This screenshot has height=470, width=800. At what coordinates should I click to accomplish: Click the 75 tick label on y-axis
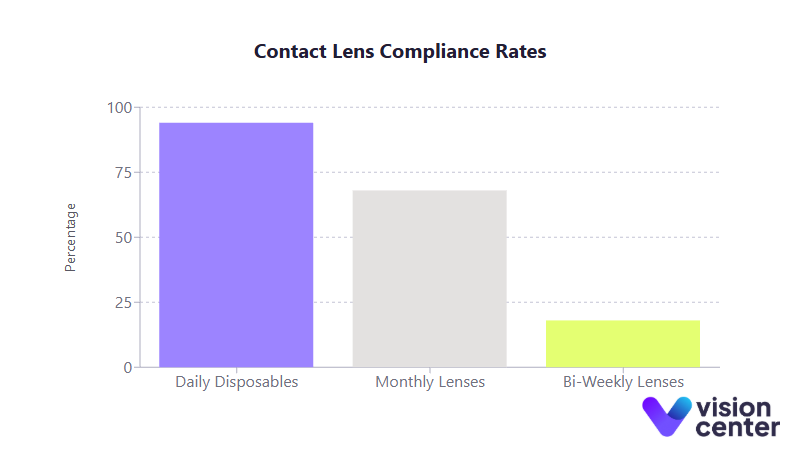(x=123, y=173)
